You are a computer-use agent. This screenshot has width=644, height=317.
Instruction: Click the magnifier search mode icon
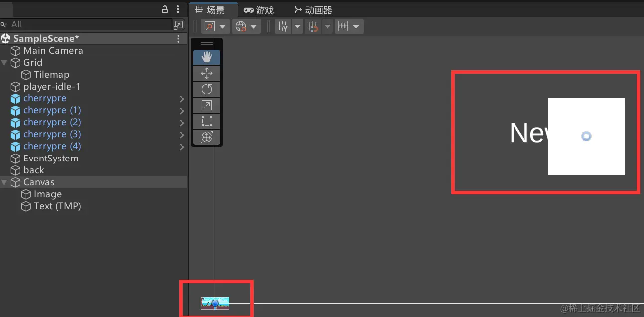coord(4,24)
